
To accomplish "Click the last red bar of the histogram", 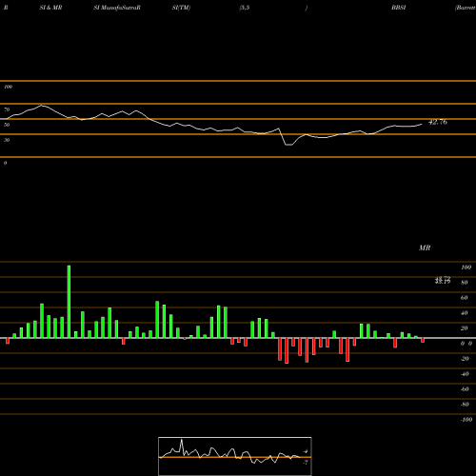I will pyautogui.click(x=423, y=340).
